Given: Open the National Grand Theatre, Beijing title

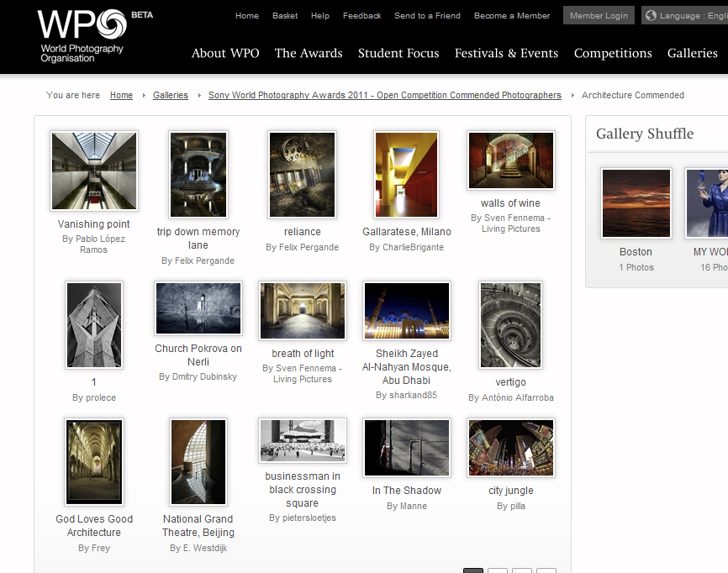Looking at the screenshot, I should pos(198,526).
